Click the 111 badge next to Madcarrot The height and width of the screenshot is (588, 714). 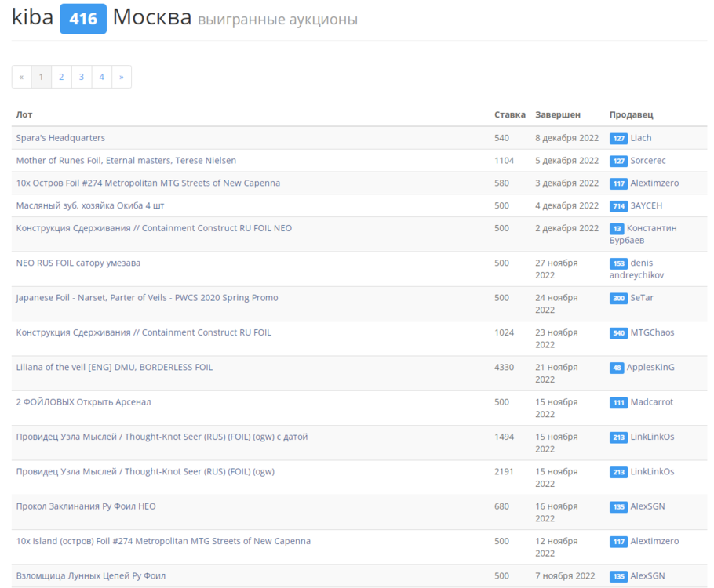coord(618,403)
